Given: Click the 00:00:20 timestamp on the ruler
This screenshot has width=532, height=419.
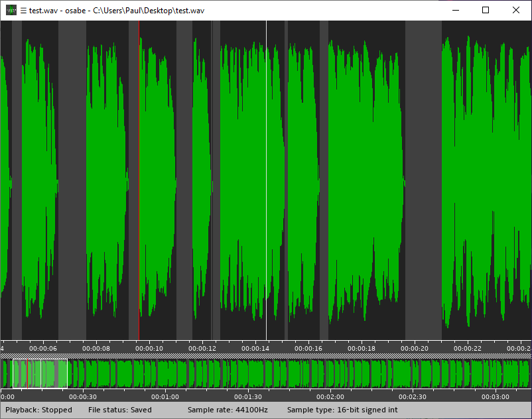Looking at the screenshot, I should tap(415, 349).
